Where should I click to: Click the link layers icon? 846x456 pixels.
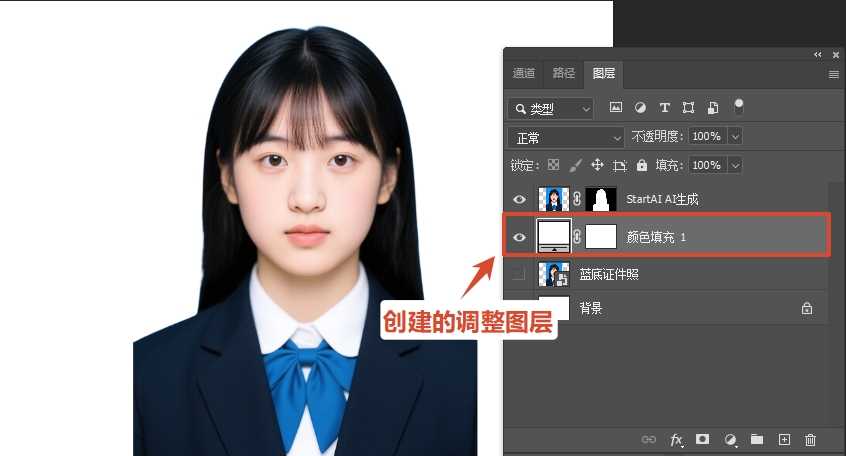click(x=649, y=439)
